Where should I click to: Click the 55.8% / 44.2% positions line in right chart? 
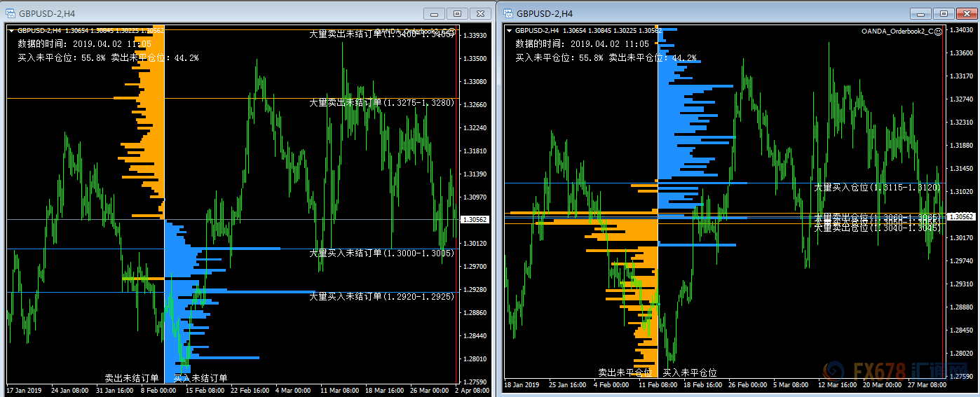pyautogui.click(x=606, y=57)
